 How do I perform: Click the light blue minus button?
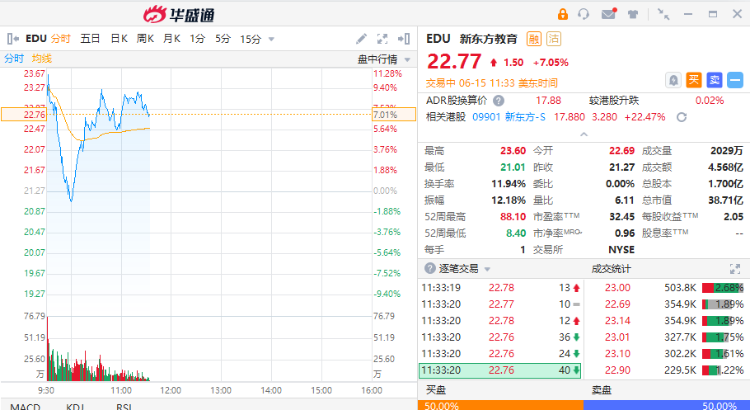click(x=735, y=80)
